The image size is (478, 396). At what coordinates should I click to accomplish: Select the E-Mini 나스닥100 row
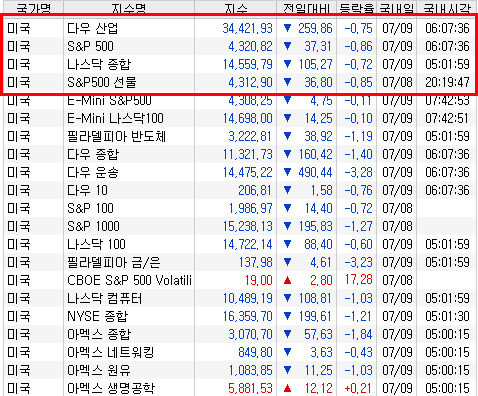tap(240, 118)
